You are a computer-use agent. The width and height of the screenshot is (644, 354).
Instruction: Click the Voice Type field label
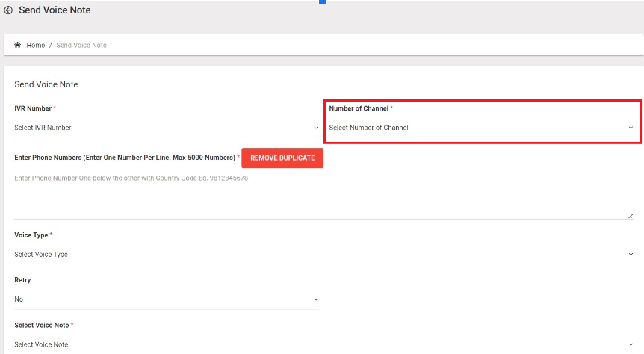[31, 235]
